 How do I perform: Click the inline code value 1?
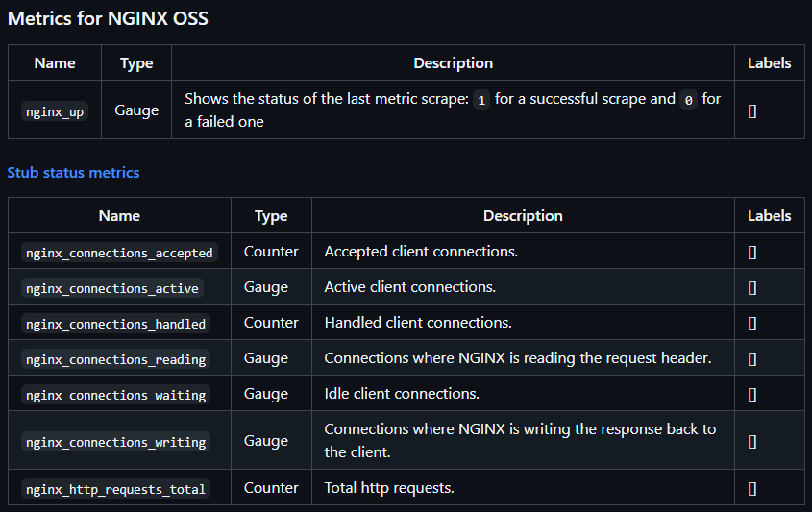pyautogui.click(x=481, y=99)
